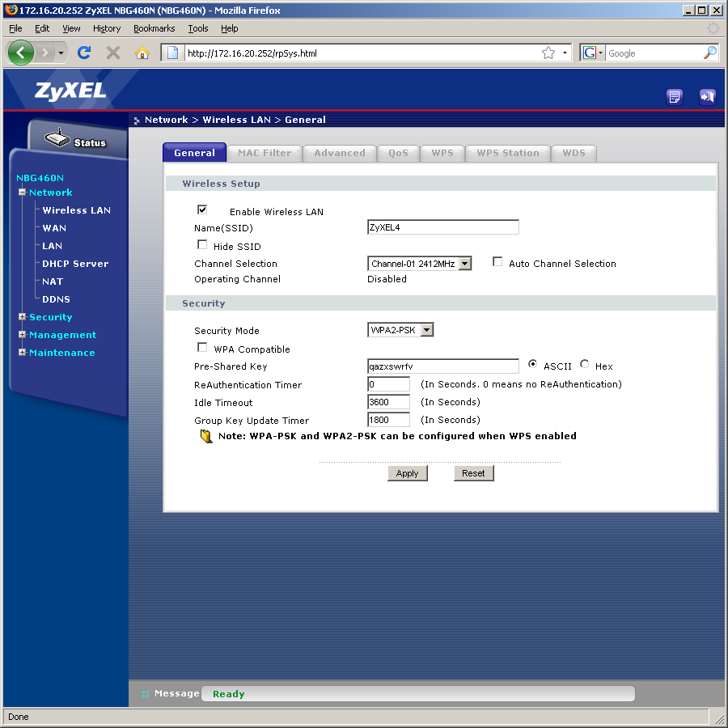Click the Reset button
Image resolution: width=728 pixels, height=728 pixels.
[473, 473]
